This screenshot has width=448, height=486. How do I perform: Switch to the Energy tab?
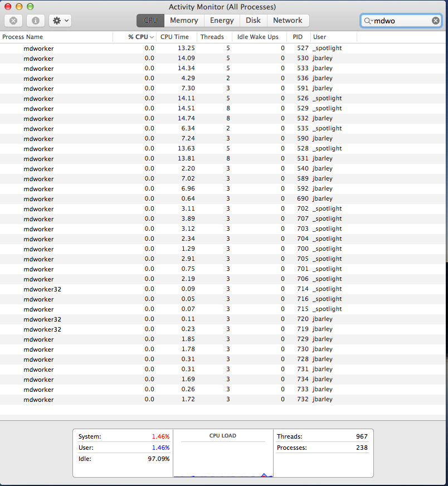coord(222,21)
